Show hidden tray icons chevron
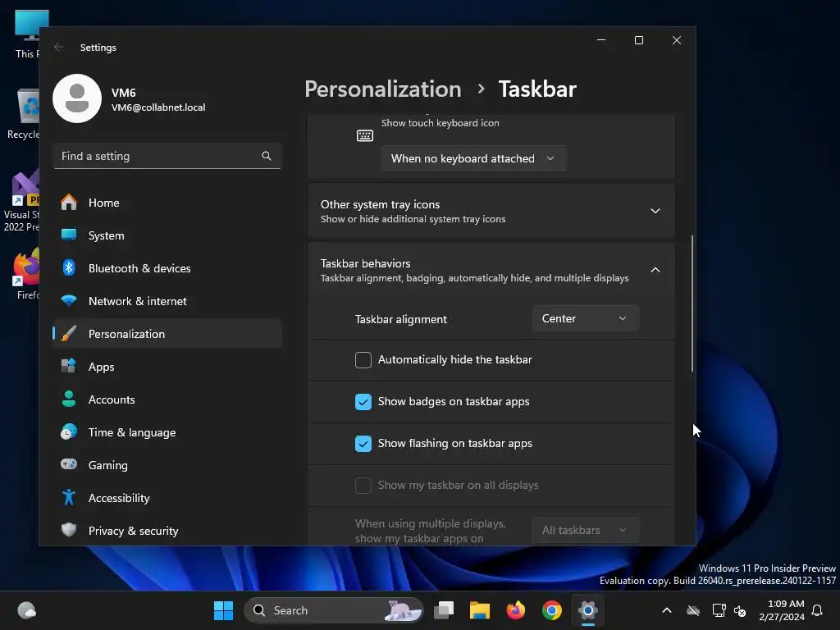 click(x=667, y=610)
